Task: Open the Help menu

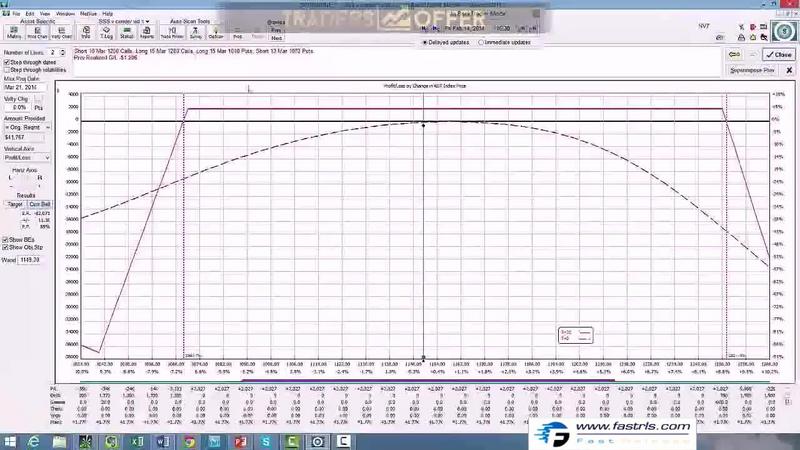Action: pyautogui.click(x=108, y=14)
